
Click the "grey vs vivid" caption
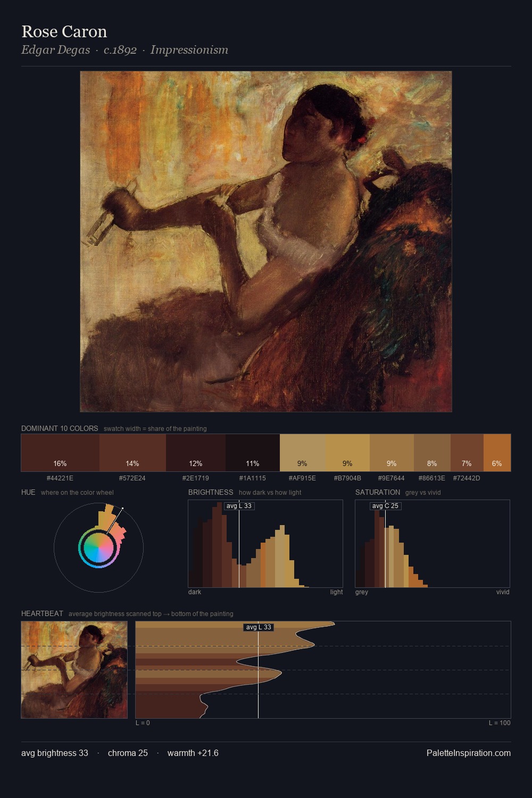point(423,493)
